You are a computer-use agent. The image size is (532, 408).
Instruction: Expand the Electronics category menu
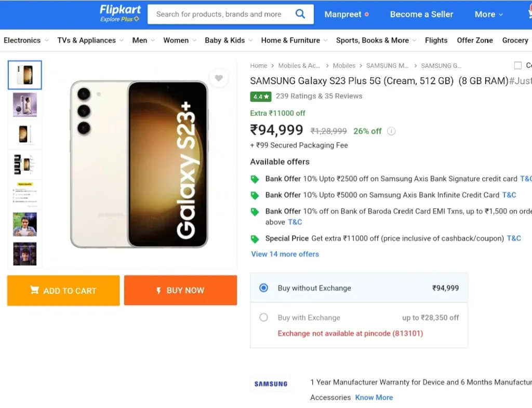coord(26,40)
